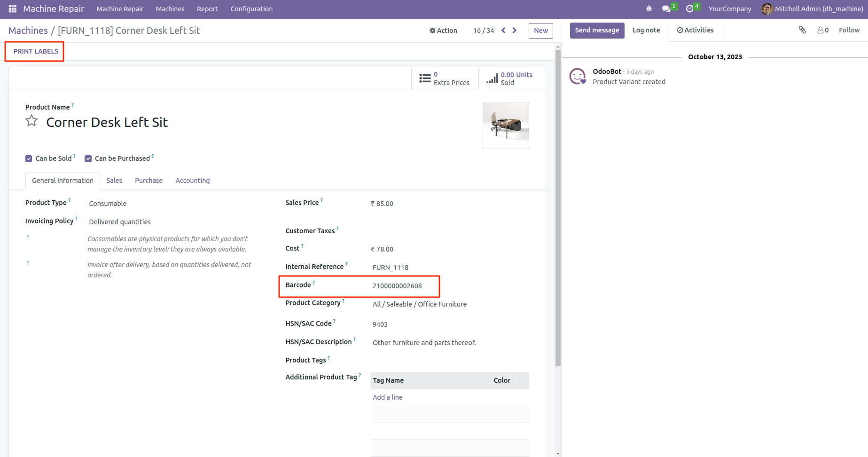The height and width of the screenshot is (457, 868).
Task: Click the product image thumbnail
Action: [x=506, y=126]
